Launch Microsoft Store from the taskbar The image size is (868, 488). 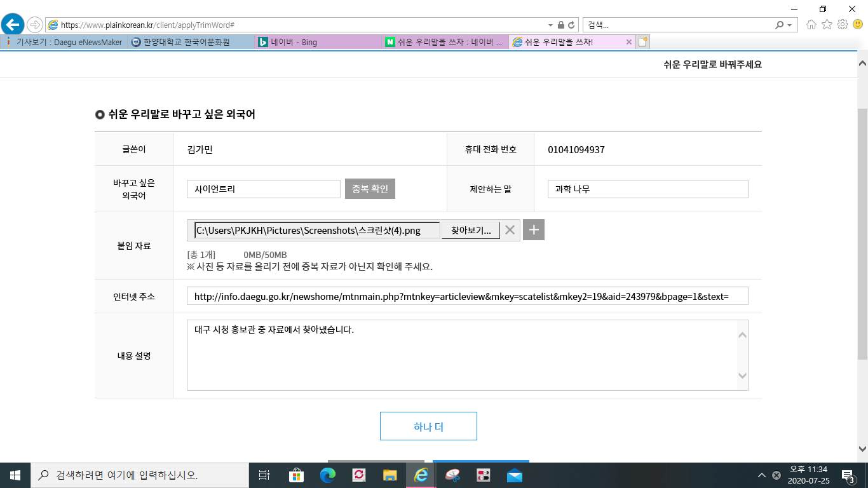[296, 475]
